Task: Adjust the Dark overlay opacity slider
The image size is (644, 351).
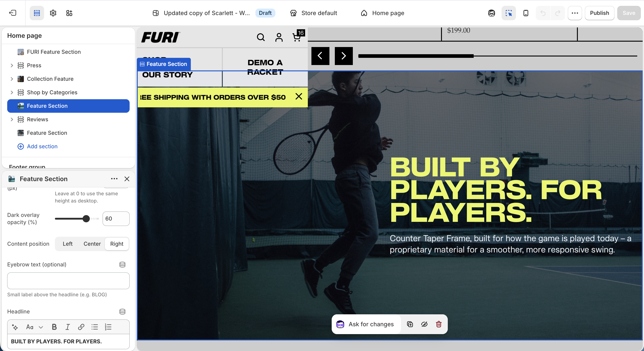Action: pyautogui.click(x=86, y=219)
